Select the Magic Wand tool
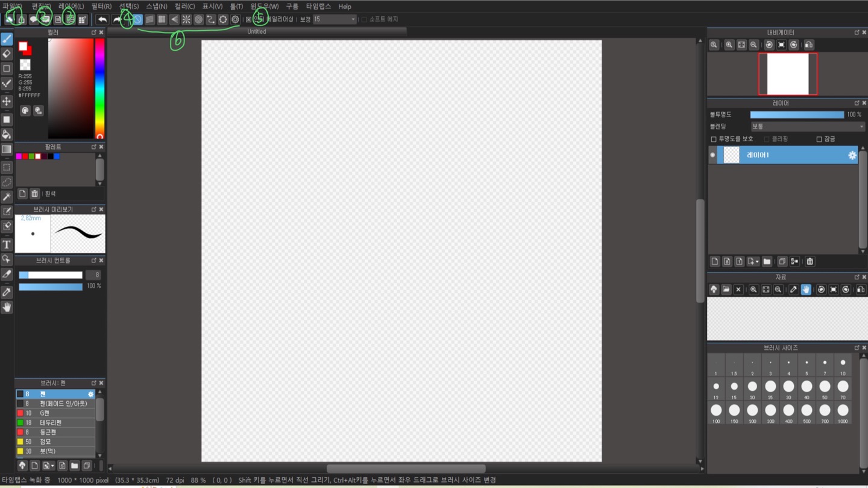Screen dimensions: 868x488 tap(7, 197)
